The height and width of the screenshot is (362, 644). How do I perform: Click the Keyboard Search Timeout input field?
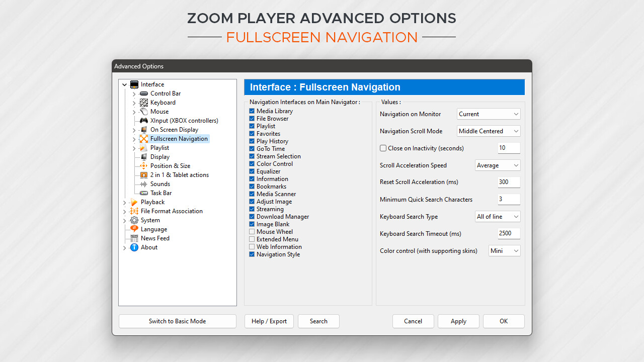click(x=508, y=234)
